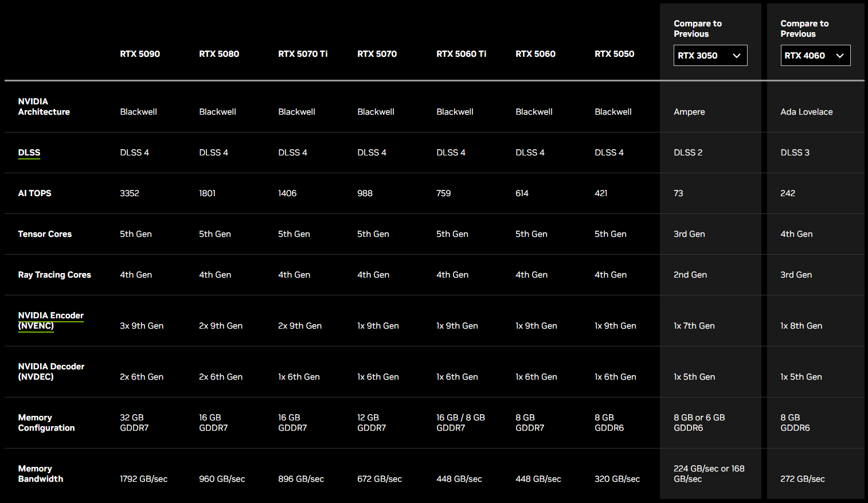Select the RTX 5060 Ti column header
The image size is (868, 503).
[x=461, y=54]
